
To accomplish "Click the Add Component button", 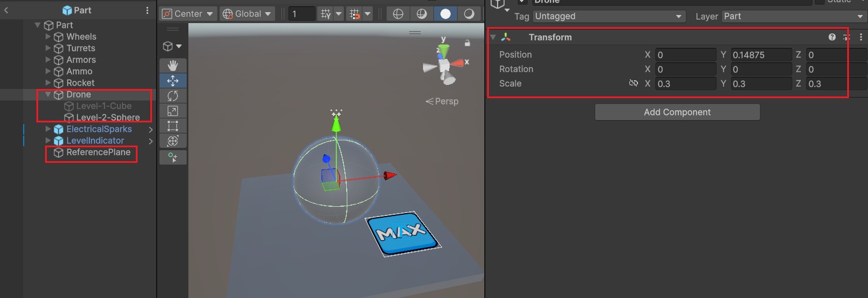I will 677,112.
